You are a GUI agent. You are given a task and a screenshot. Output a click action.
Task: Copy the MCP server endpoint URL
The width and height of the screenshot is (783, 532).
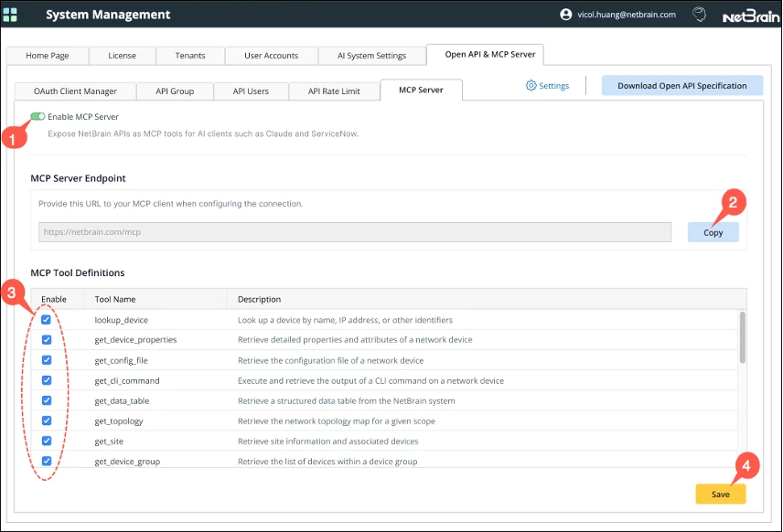coord(713,232)
